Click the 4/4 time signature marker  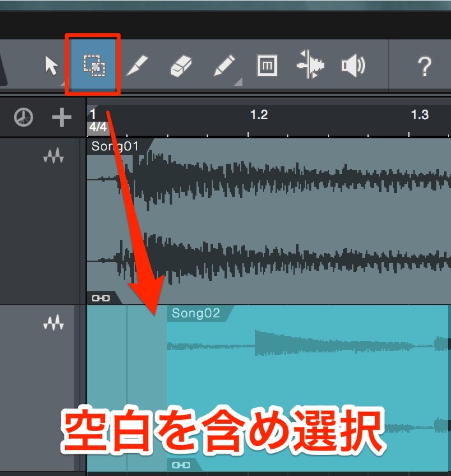pos(98,127)
